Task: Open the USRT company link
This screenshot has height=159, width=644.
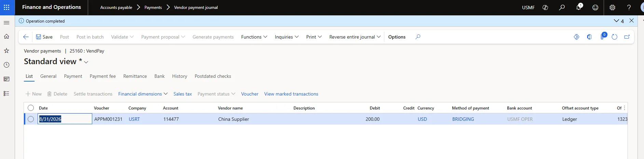Action: point(134,119)
